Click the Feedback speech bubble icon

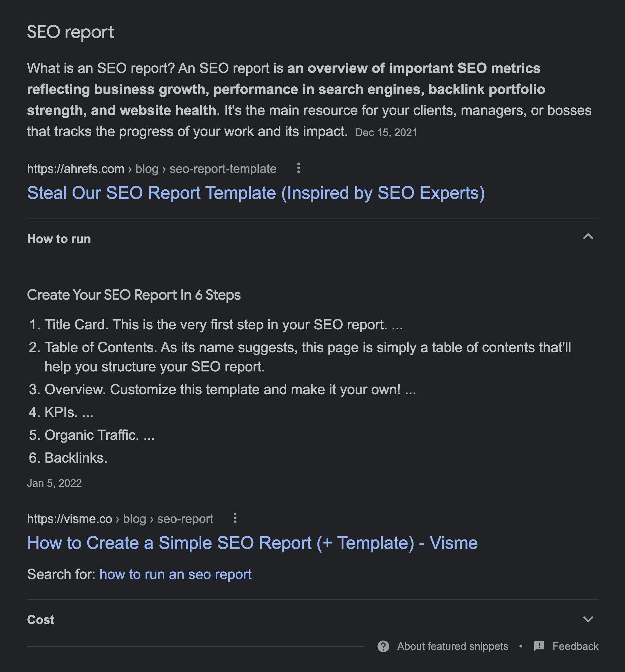pos(539,646)
